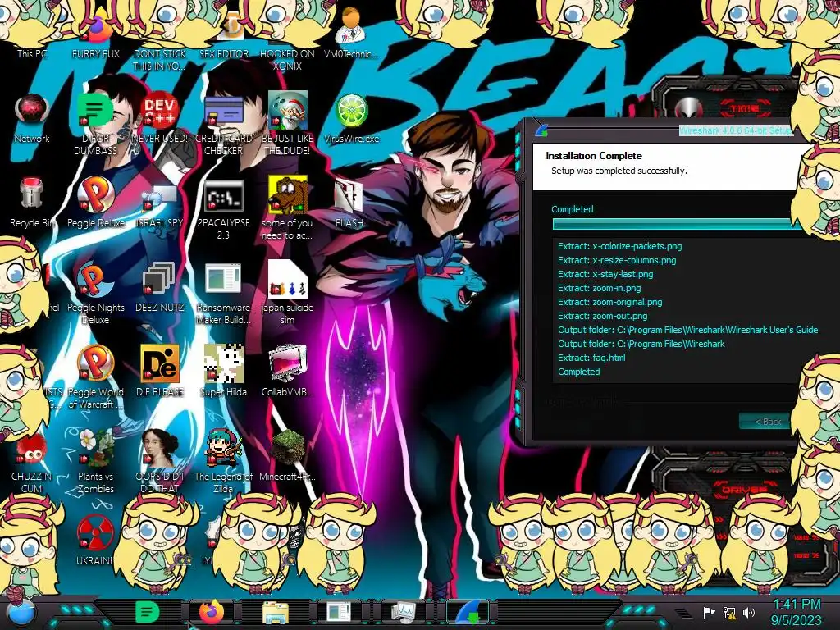Select the OOPS DID I DO THAT portrait icon
Image resolution: width=840 pixels, height=630 pixels.
160,462
